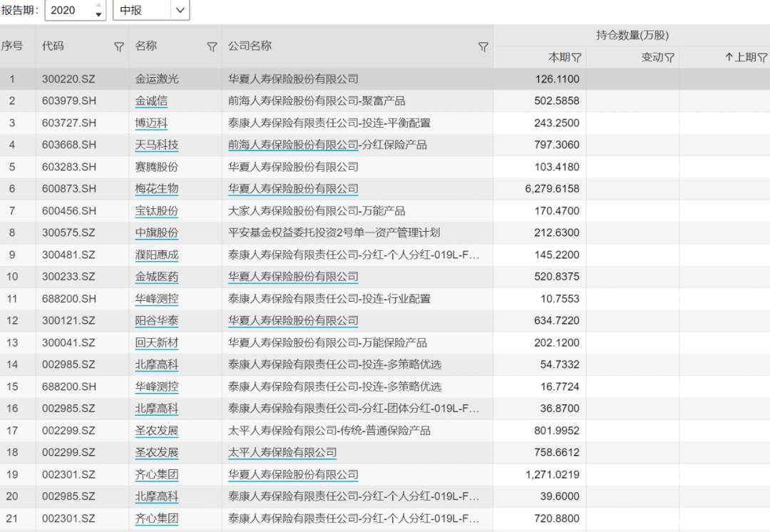Open the 金城医药 stock link
The height and width of the screenshot is (532, 770).
click(x=157, y=277)
